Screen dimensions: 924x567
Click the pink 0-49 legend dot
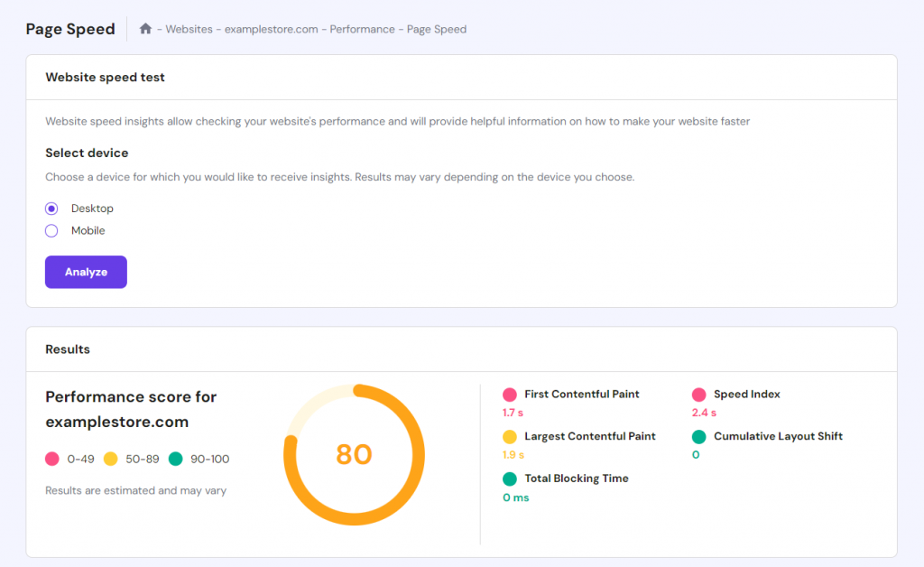(51, 458)
